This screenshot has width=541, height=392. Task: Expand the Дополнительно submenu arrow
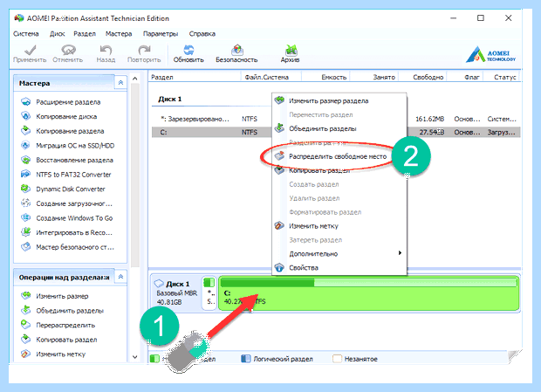(x=400, y=253)
